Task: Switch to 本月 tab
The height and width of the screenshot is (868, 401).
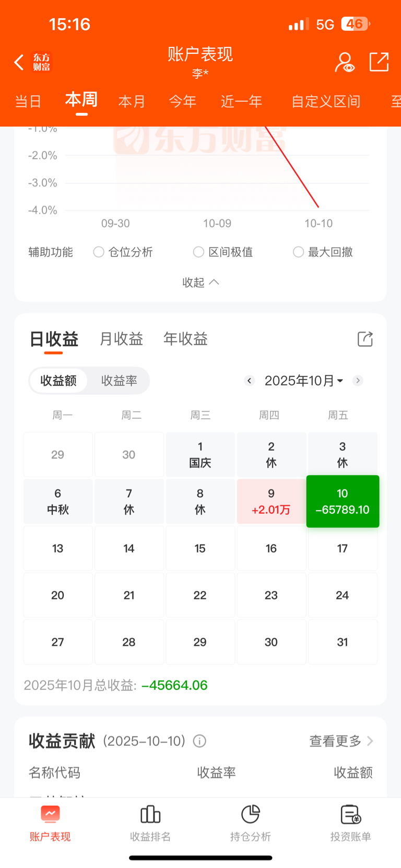Action: pyautogui.click(x=132, y=101)
